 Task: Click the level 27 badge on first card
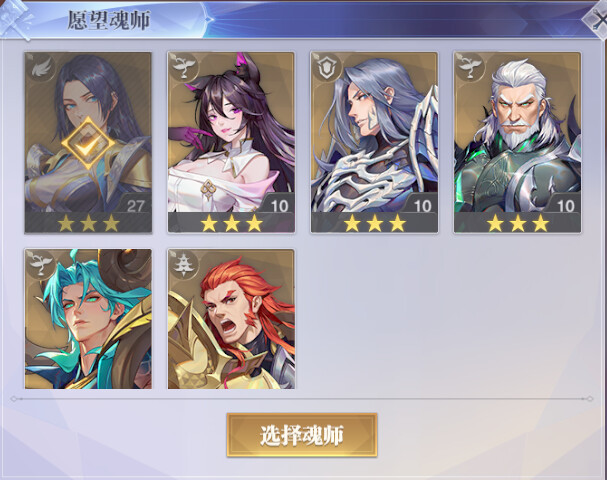[x=135, y=206]
